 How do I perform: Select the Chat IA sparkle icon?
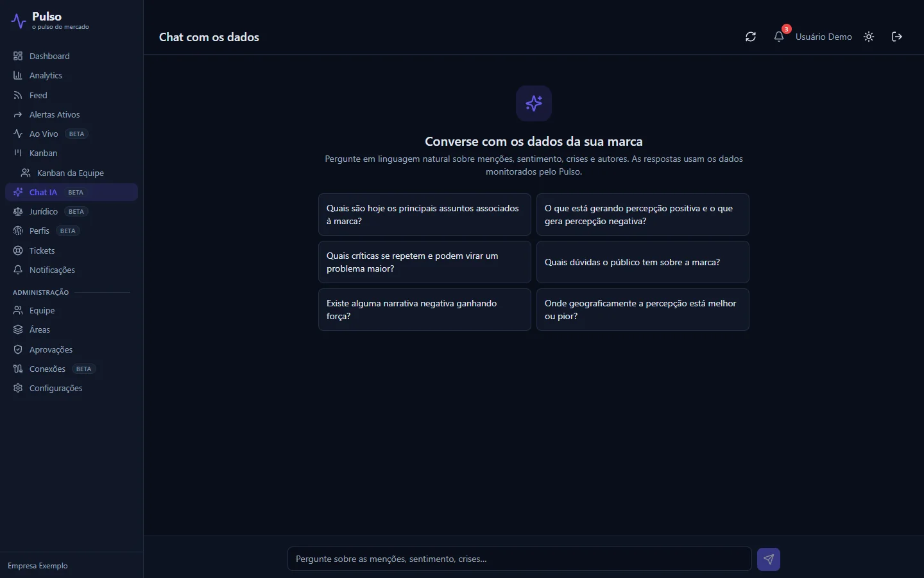pyautogui.click(x=18, y=192)
